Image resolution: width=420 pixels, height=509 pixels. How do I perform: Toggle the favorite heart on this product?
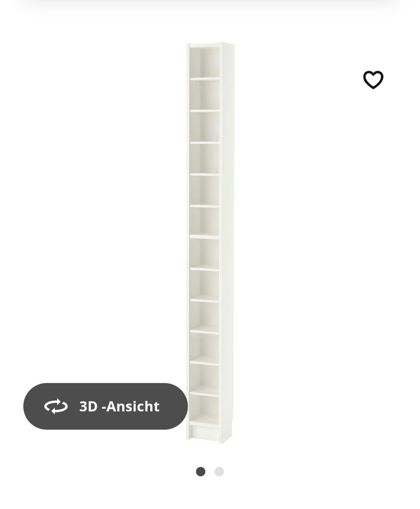(373, 80)
